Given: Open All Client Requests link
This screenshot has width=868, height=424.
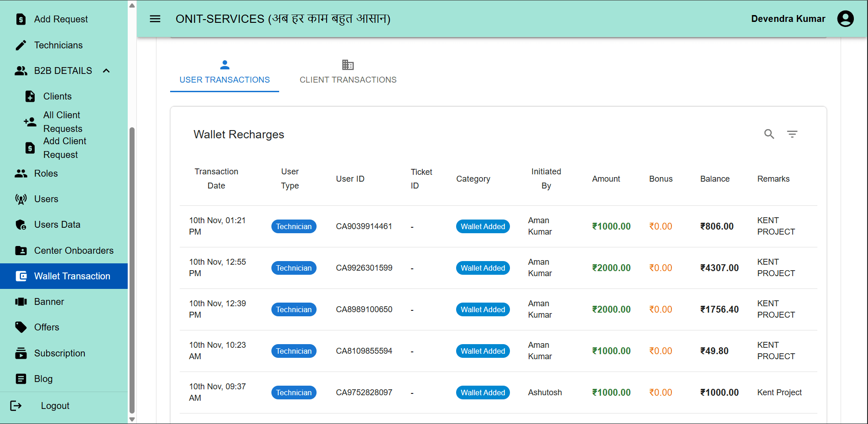Looking at the screenshot, I should (63, 122).
